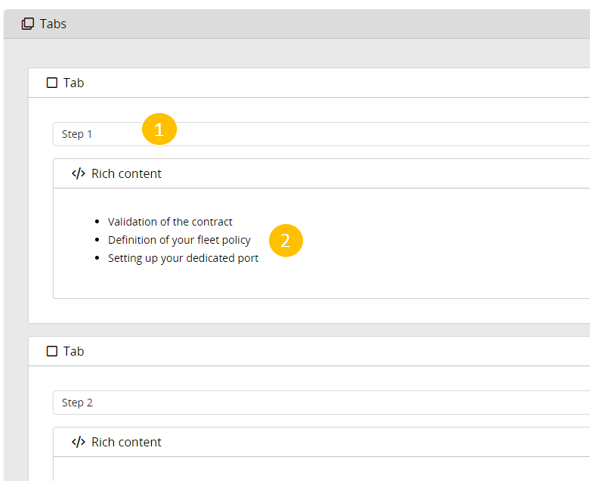Click the Tabs icon in the top header

(x=27, y=23)
